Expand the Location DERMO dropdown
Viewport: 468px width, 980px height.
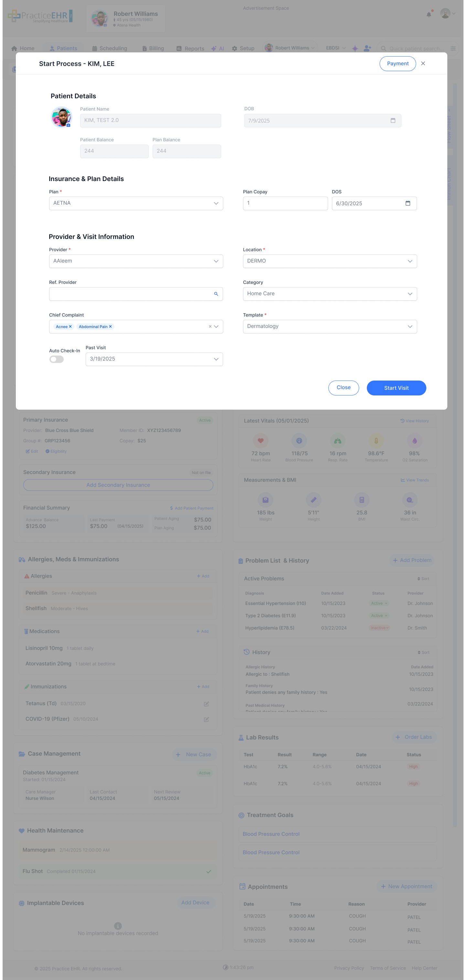click(x=330, y=261)
